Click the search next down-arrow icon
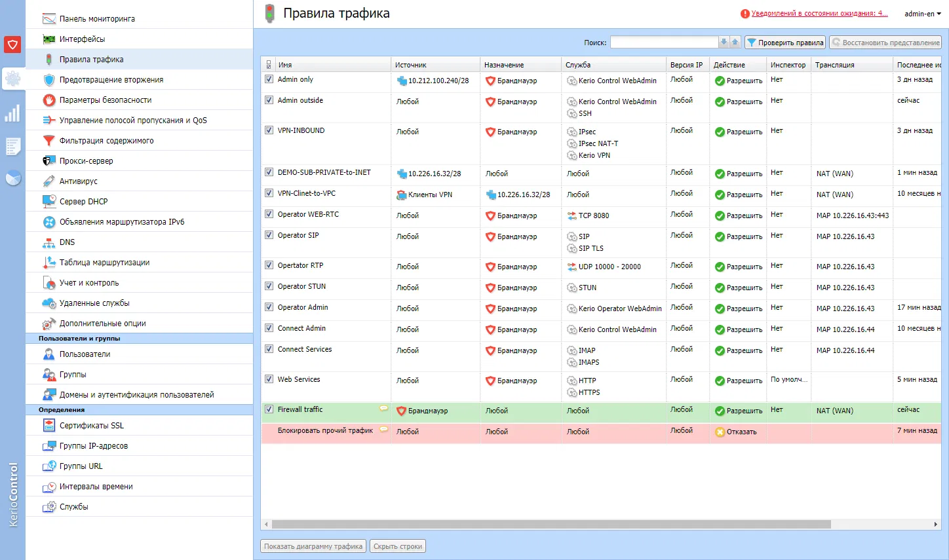This screenshot has height=560, width=949. point(724,43)
